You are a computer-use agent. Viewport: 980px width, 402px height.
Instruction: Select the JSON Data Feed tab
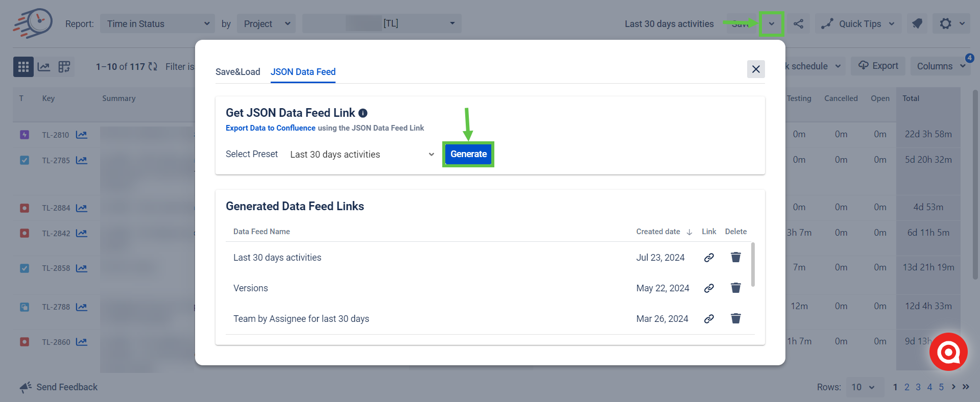pyautogui.click(x=303, y=72)
